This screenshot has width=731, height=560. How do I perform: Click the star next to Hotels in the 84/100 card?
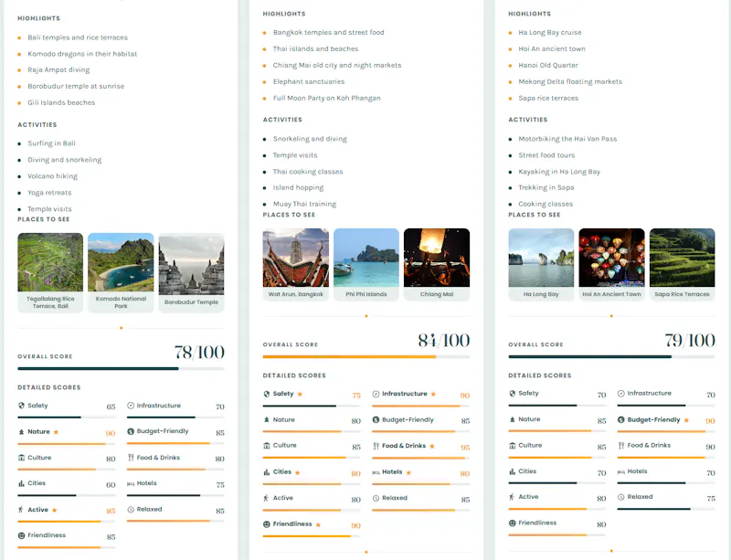408,472
